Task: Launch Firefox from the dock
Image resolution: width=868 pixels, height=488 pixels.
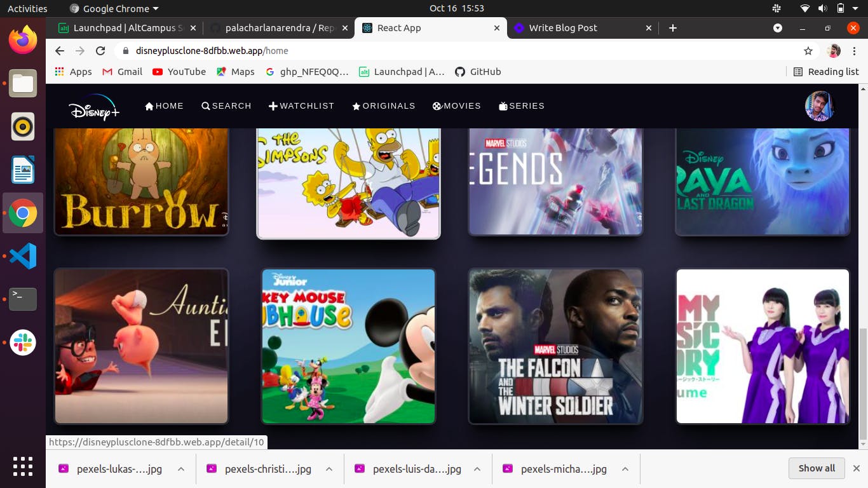Action: [x=23, y=40]
